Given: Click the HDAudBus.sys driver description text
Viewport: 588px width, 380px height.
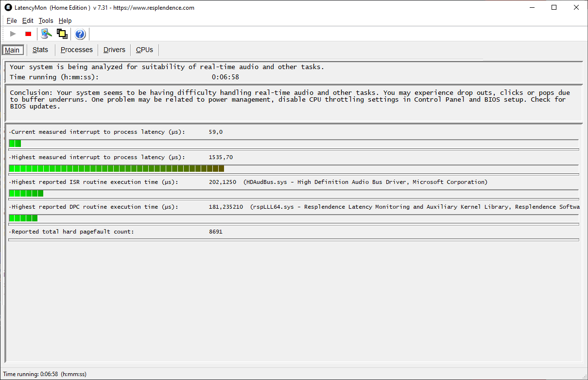Looking at the screenshot, I should click(365, 182).
